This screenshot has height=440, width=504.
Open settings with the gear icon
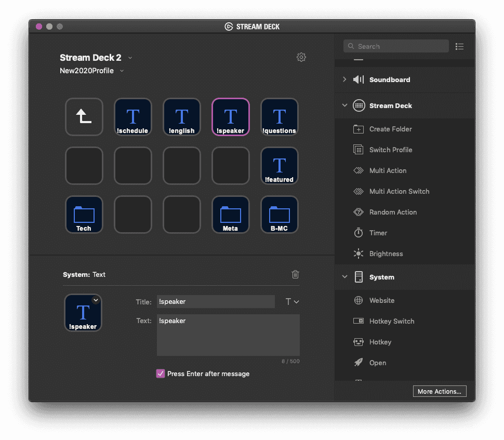301,57
